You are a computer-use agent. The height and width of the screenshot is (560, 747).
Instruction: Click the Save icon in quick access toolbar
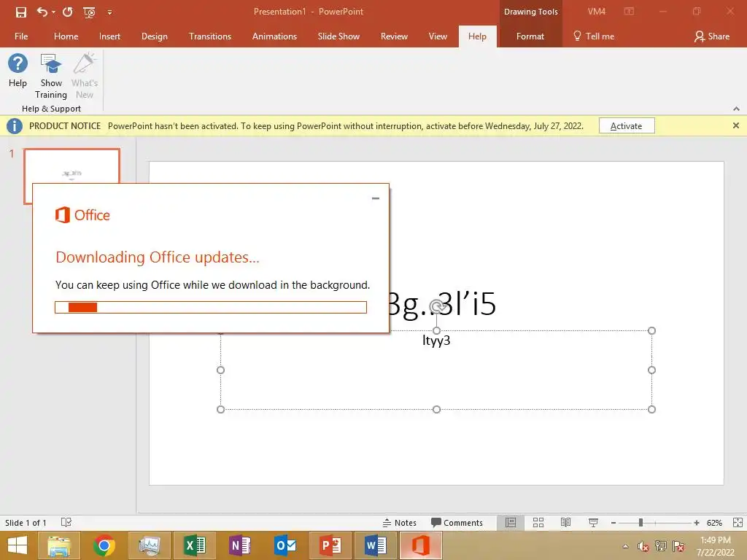tap(21, 12)
